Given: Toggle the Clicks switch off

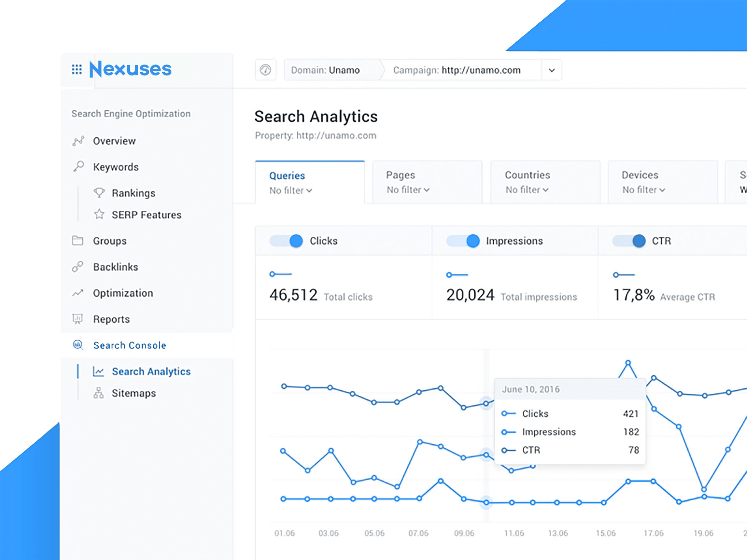Looking at the screenshot, I should coord(286,241).
